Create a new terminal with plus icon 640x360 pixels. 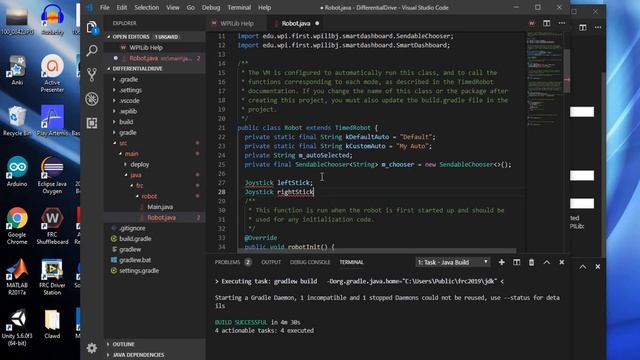[502, 262]
